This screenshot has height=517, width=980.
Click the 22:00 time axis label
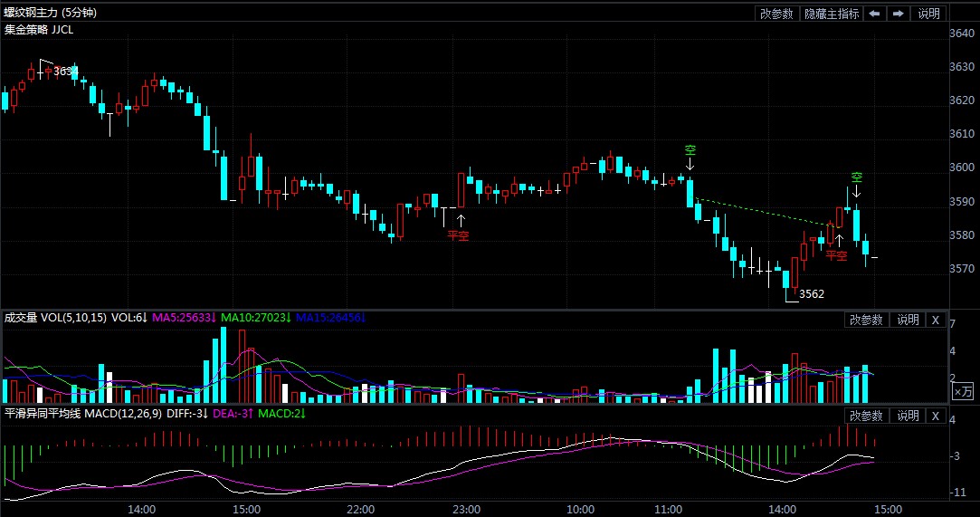(361, 509)
